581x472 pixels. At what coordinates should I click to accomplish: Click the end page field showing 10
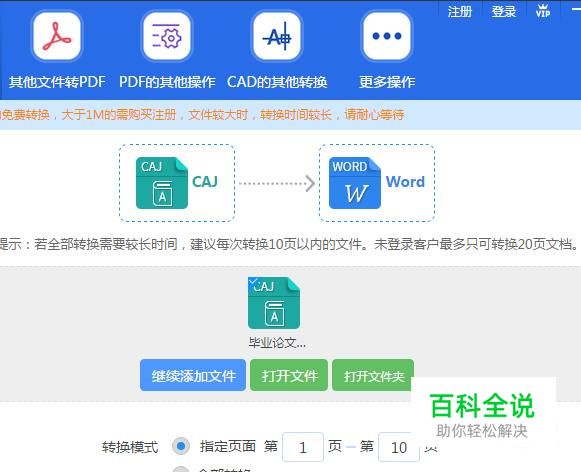[399, 447]
